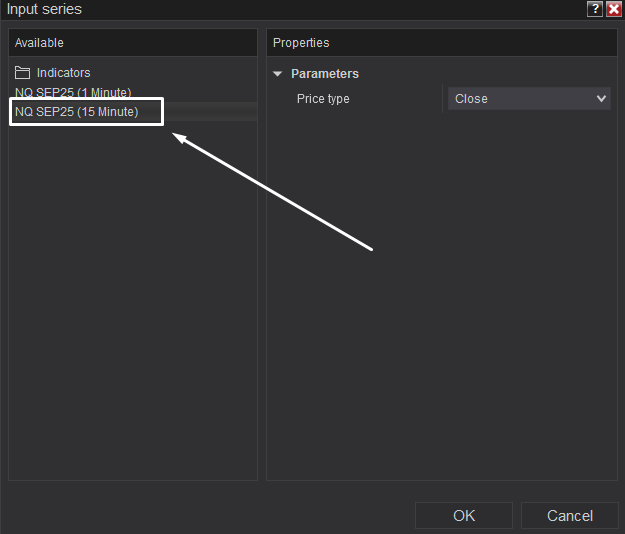
Task: Click the Input series title bar
Action: tap(293, 9)
